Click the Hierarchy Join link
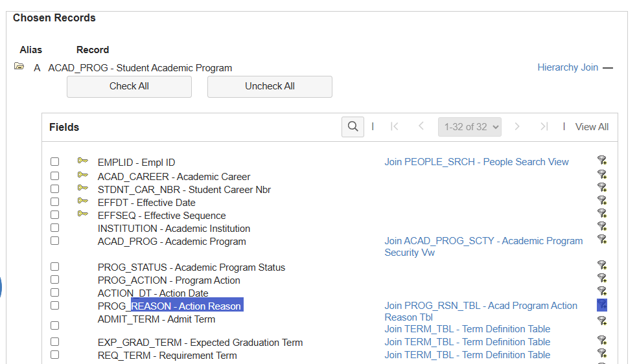This screenshot has height=364, width=637. click(568, 67)
